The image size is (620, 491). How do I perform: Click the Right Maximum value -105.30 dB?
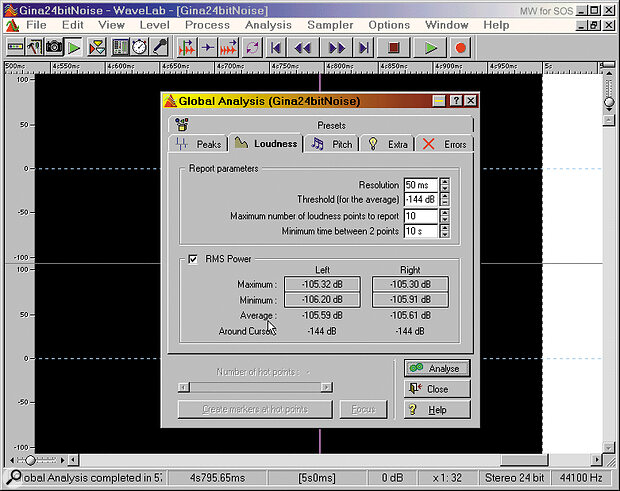click(x=410, y=284)
